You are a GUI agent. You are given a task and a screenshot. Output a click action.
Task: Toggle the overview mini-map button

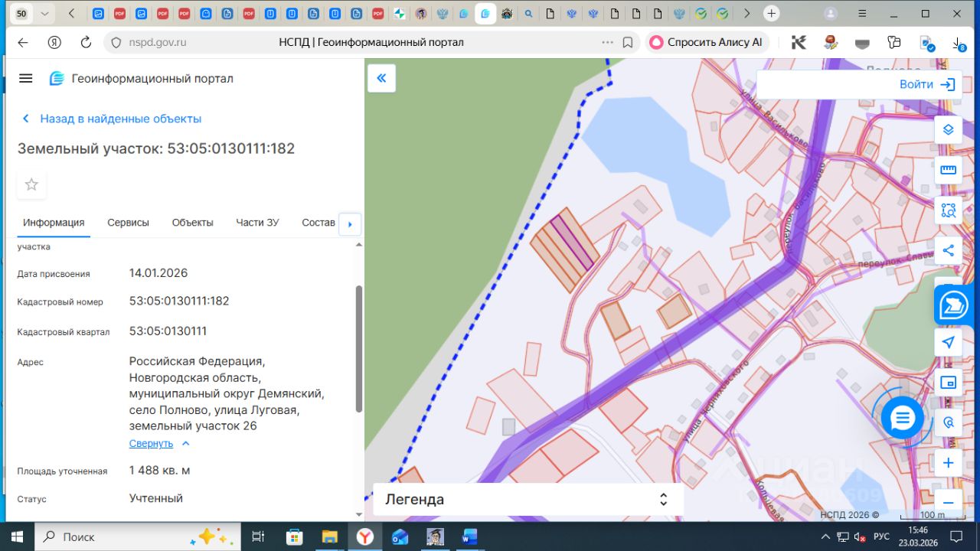[x=948, y=382]
